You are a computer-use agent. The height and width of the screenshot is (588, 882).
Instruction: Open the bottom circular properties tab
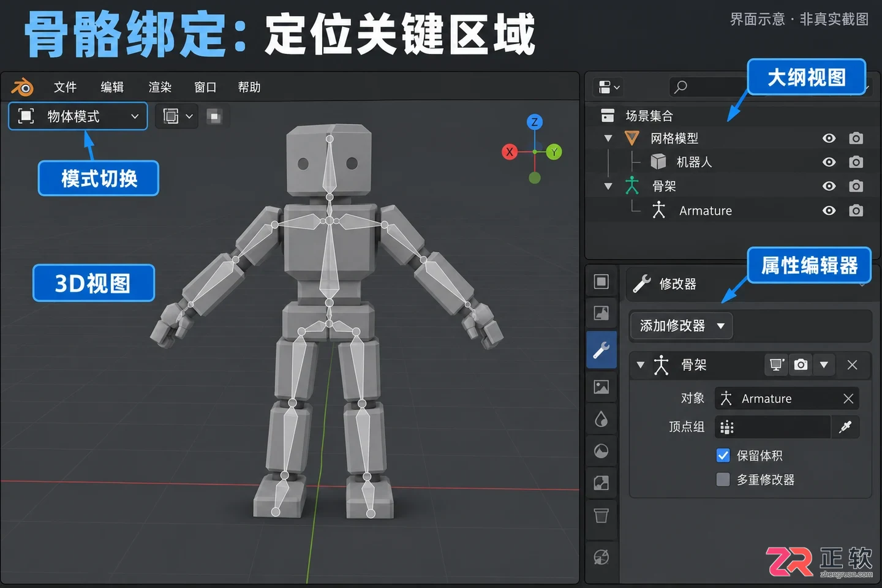[x=601, y=557]
